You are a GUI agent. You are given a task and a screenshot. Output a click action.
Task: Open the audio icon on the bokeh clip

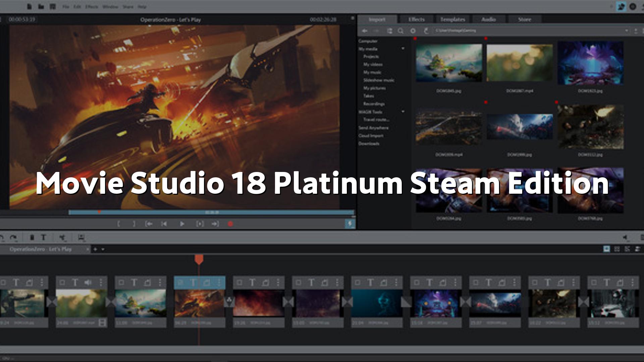tap(88, 283)
